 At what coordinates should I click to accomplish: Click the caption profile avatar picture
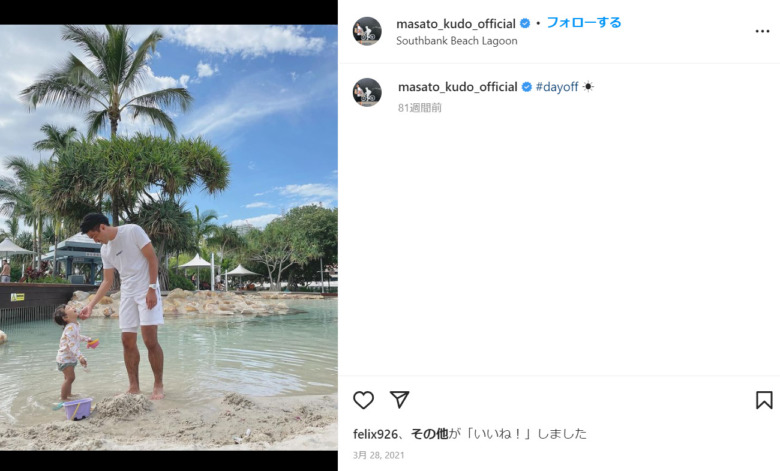[367, 92]
